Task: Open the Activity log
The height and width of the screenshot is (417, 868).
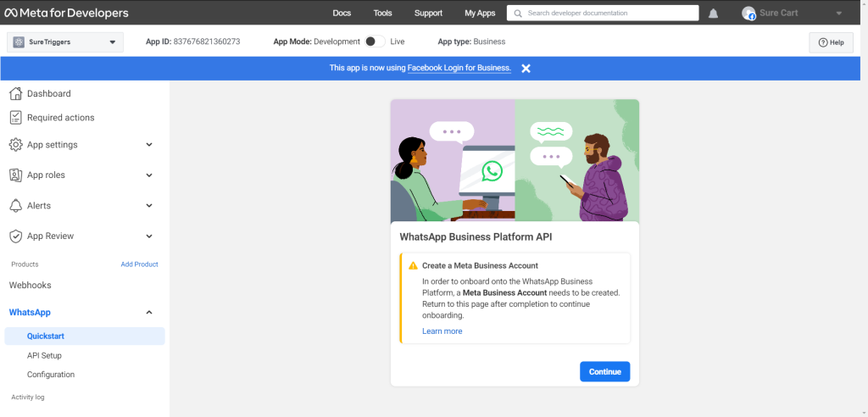Action: click(x=28, y=397)
